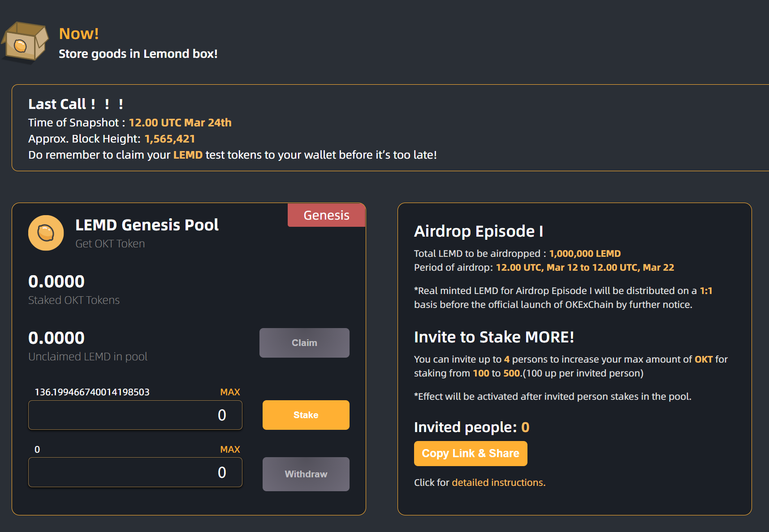
Task: Click the red Genesis badge
Action: 326,216
